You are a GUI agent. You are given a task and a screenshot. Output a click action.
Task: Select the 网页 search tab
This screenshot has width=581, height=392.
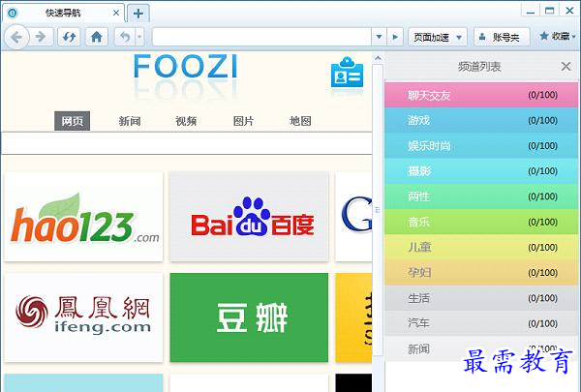coord(73,121)
